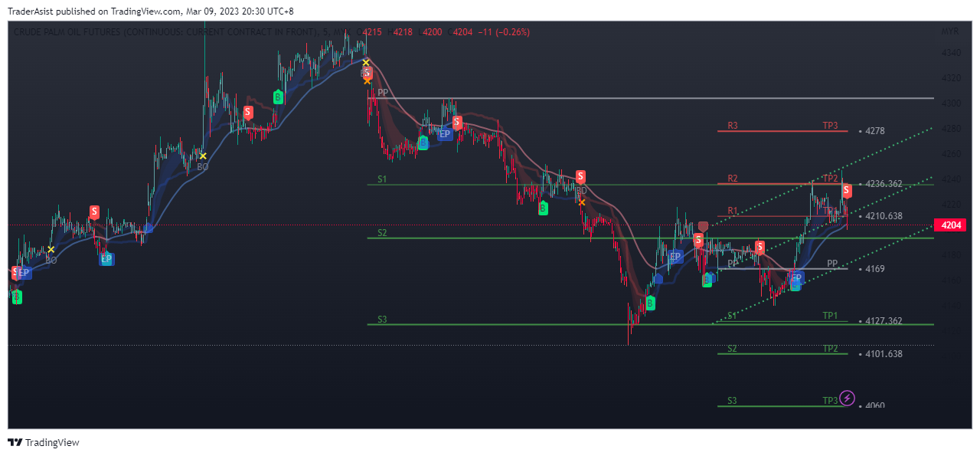Click the short S3 label near 4060 line
Viewport: 980px width, 456px height.
[733, 400]
